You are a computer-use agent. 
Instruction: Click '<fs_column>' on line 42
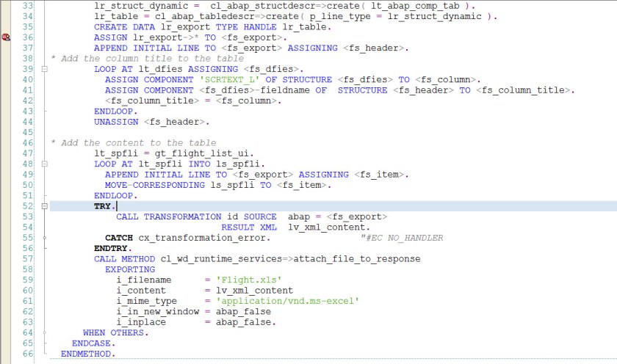(x=246, y=101)
